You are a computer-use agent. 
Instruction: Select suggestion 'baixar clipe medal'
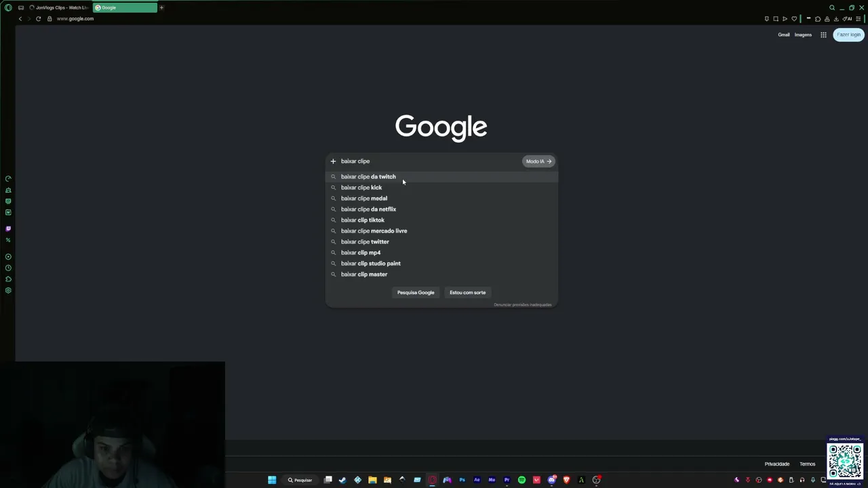tap(441, 199)
